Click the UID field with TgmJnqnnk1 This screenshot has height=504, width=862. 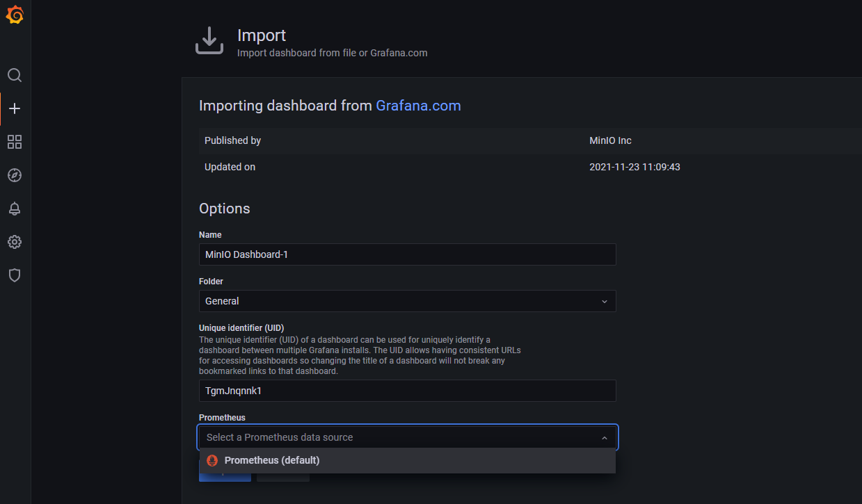tap(407, 391)
